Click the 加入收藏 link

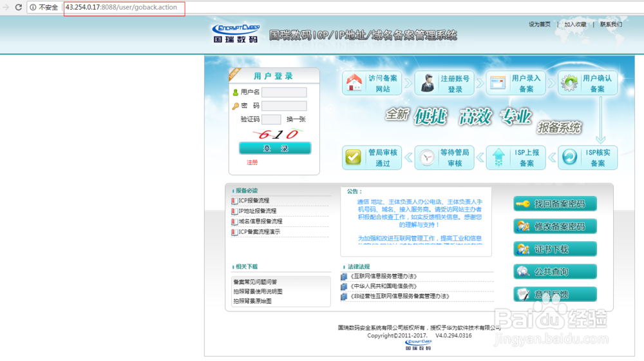(575, 24)
